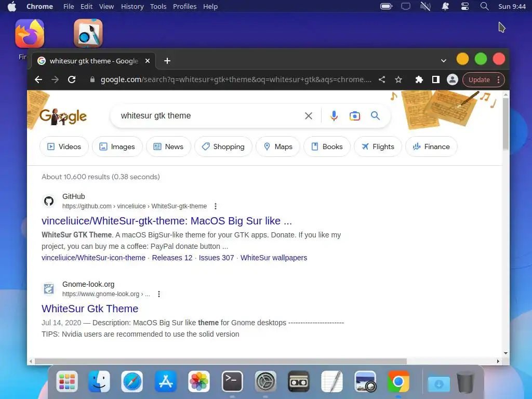Select the Finance filter chip
Image resolution: width=532 pixels, height=399 pixels.
(431, 147)
